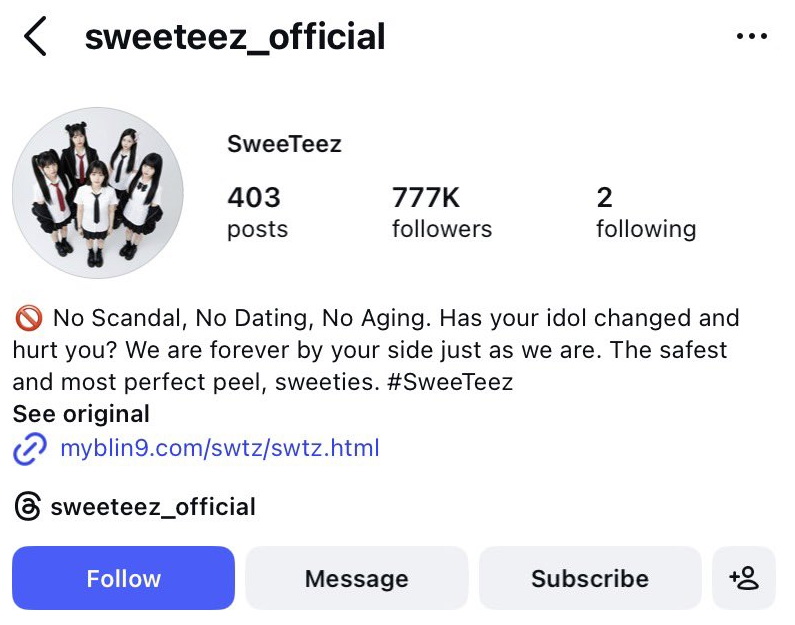This screenshot has height=625, width=795.
Task: Open the myblin9.com/swtz/swtz.html link
Action: pos(219,448)
